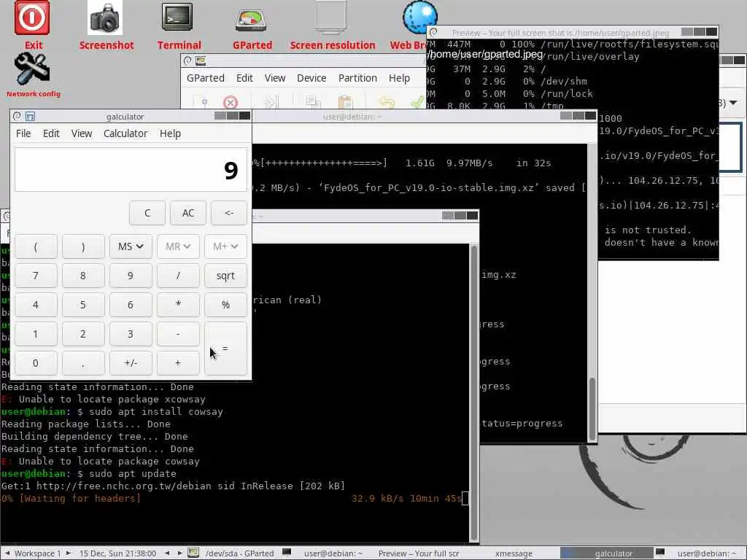The height and width of the screenshot is (560, 747).
Task: Open galculator Help menu
Action: [170, 133]
